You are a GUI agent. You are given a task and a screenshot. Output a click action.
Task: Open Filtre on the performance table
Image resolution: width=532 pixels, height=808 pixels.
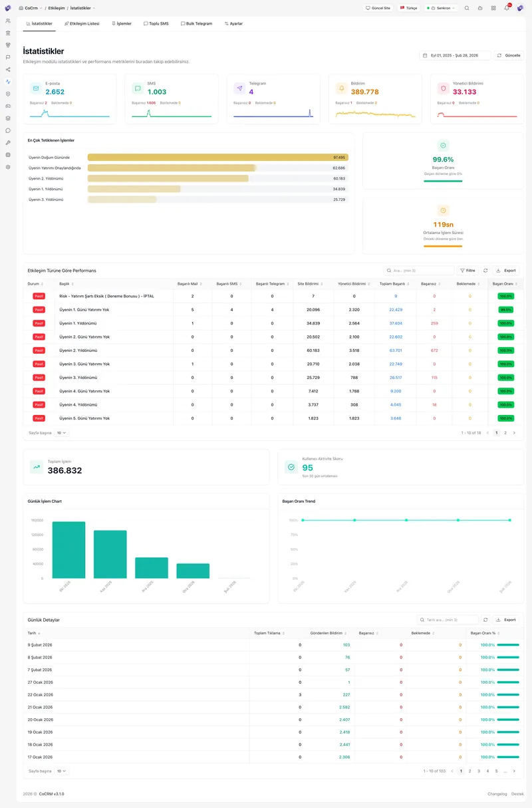467,271
